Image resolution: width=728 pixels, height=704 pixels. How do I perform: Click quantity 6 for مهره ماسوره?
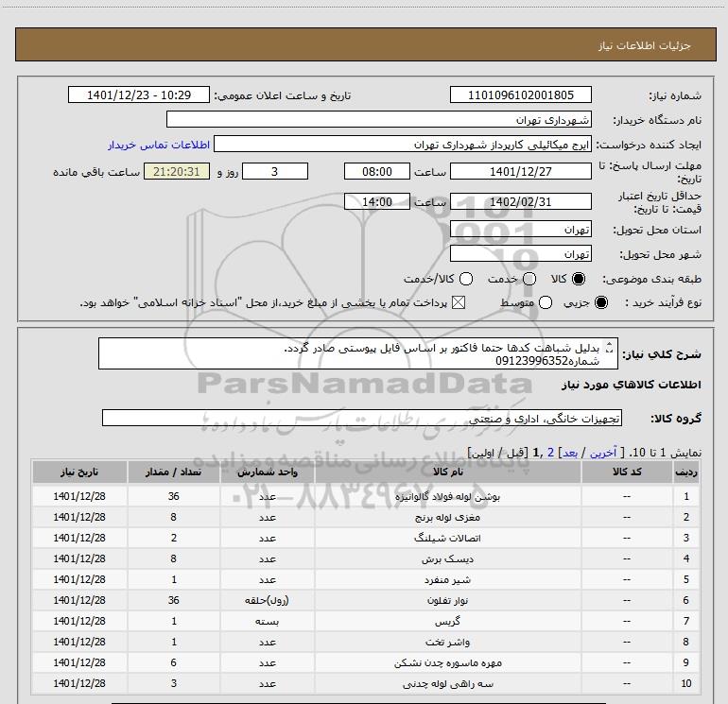[174, 663]
